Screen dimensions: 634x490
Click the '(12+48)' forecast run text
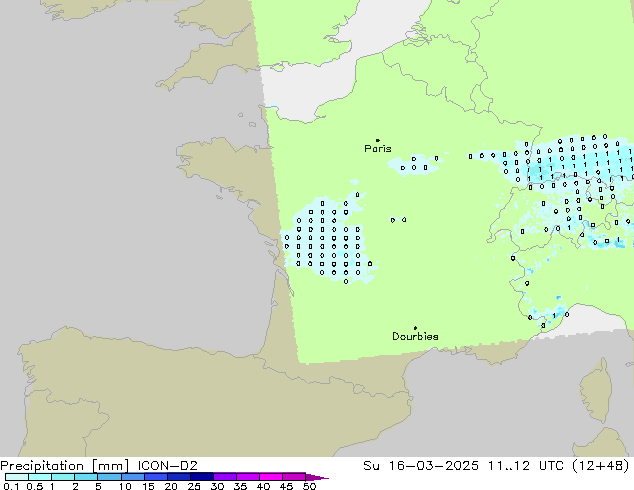tap(602, 466)
